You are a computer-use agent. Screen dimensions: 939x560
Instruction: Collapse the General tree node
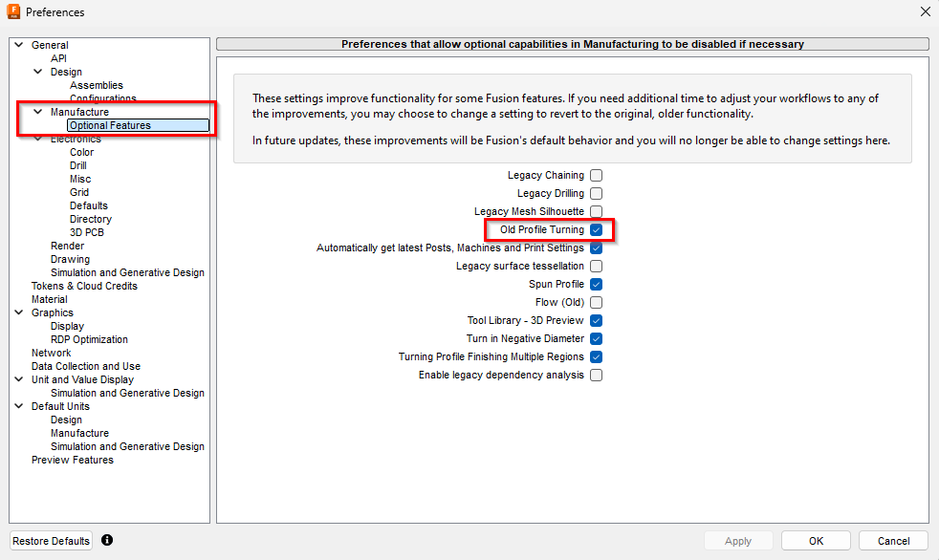click(19, 45)
